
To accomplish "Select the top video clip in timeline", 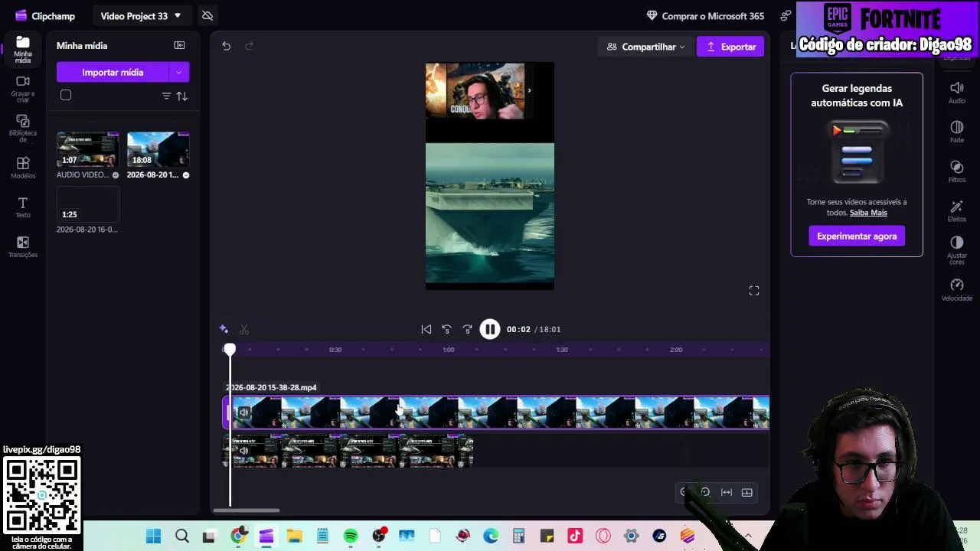I will click(x=496, y=412).
